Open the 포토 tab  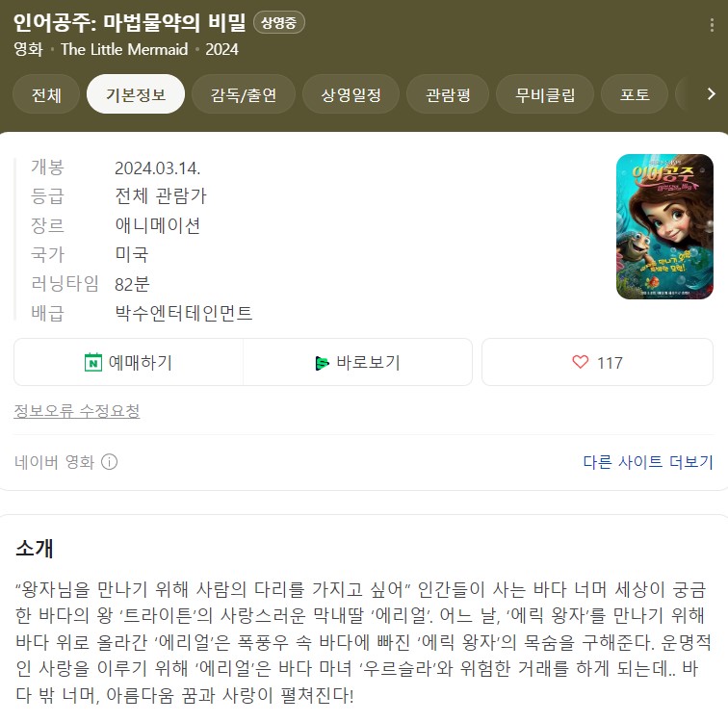click(x=635, y=94)
